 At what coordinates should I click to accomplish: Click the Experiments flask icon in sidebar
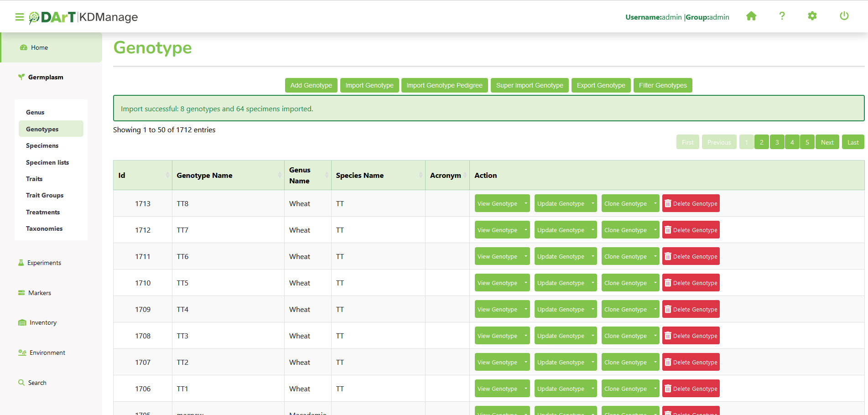pyautogui.click(x=21, y=263)
